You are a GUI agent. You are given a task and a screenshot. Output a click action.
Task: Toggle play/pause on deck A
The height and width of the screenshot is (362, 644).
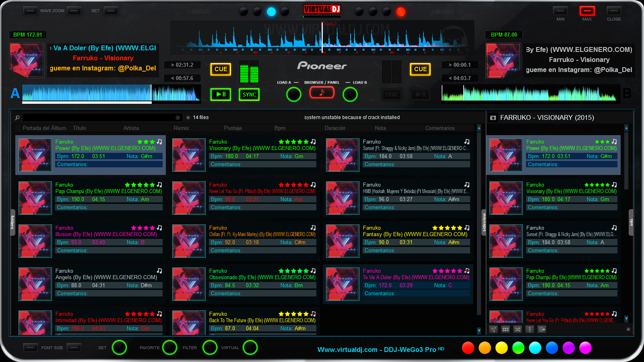[221, 95]
